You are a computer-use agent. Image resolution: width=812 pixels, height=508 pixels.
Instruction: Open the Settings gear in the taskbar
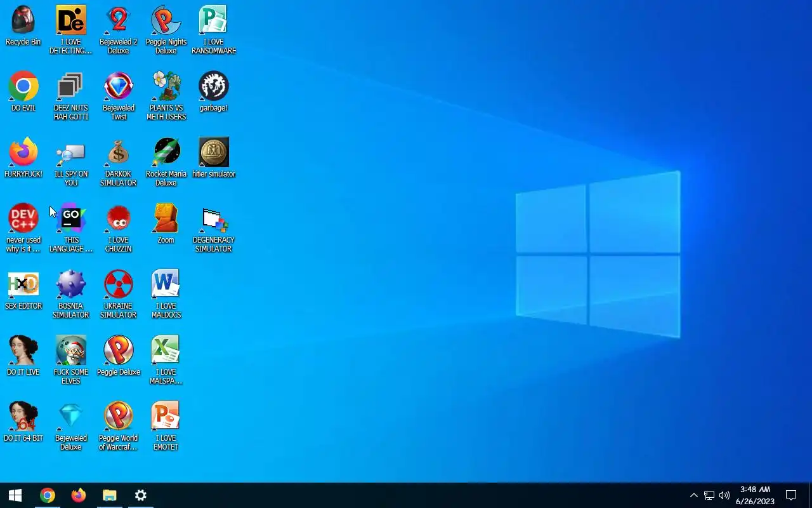tap(141, 495)
